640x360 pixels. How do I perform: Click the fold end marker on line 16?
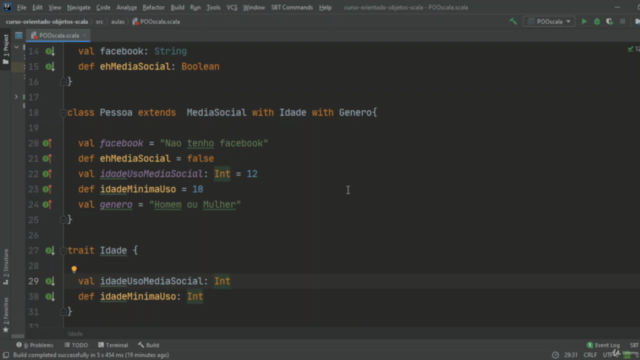pyautogui.click(x=63, y=82)
